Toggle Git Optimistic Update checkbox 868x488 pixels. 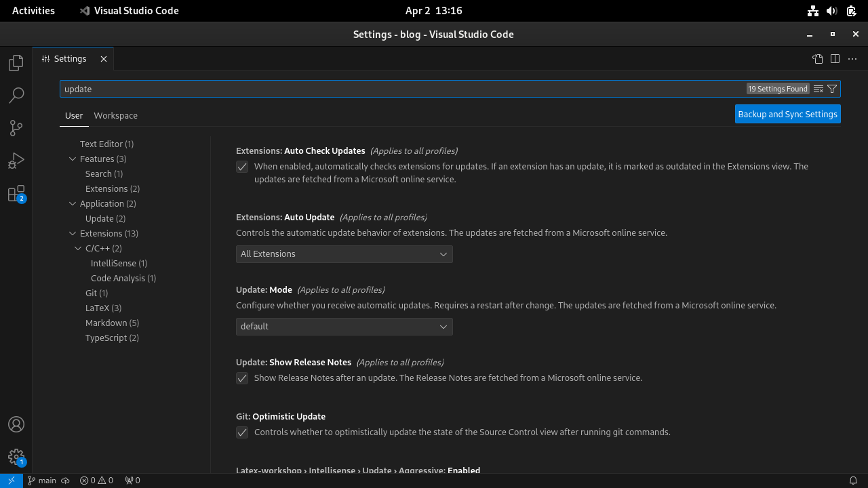pyautogui.click(x=242, y=432)
